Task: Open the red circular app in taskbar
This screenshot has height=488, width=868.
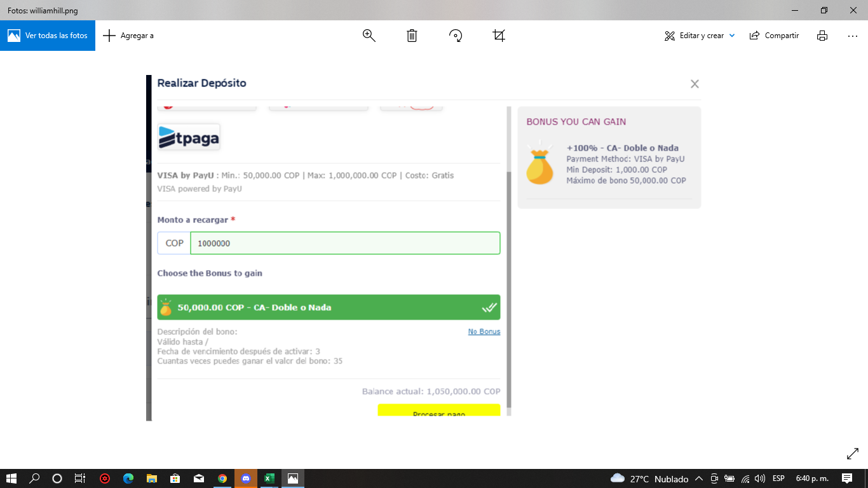Action: click(105, 478)
